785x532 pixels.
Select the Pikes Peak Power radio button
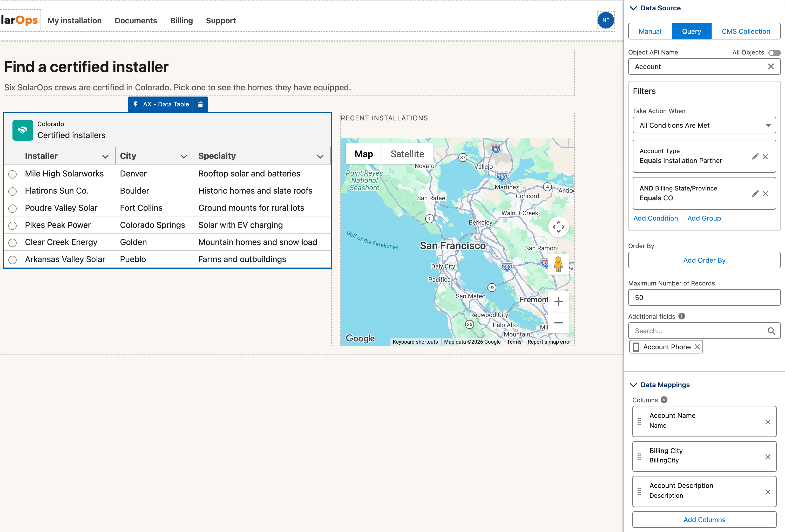pyautogui.click(x=12, y=226)
